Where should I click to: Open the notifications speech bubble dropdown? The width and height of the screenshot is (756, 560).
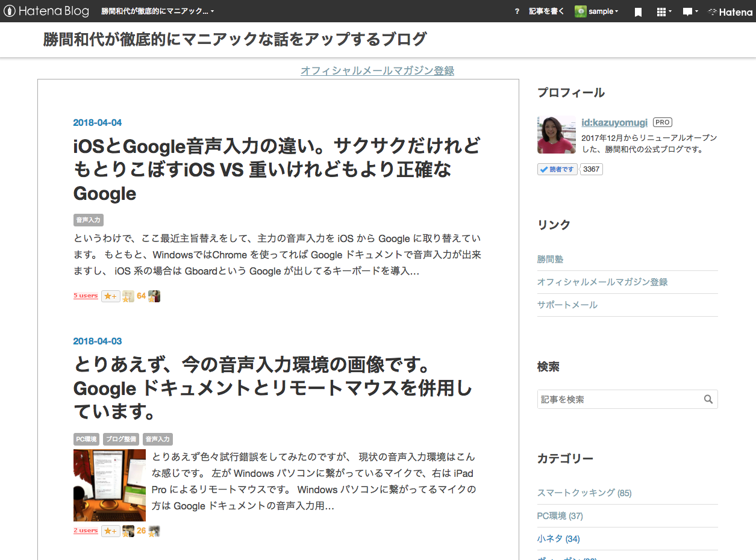(690, 11)
